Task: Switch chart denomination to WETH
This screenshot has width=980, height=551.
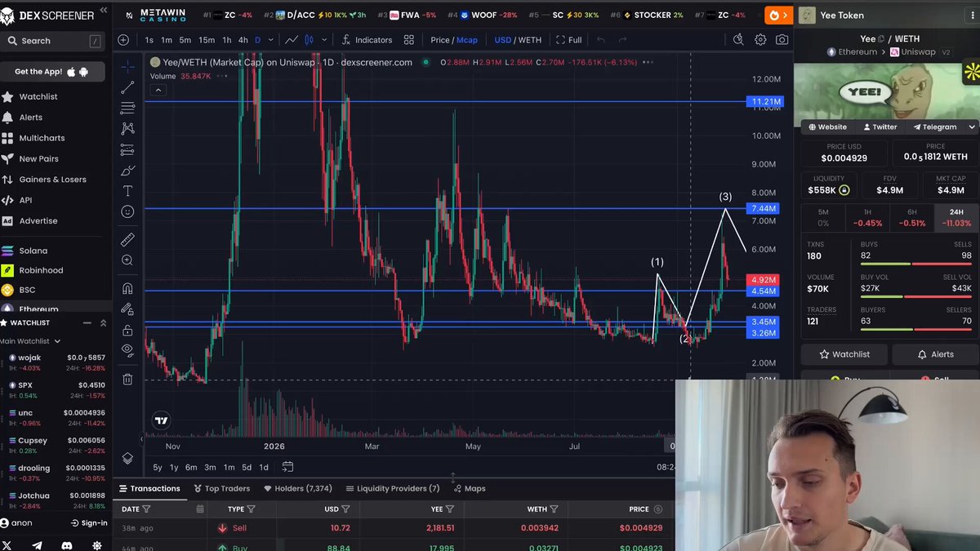Action: [x=529, y=40]
